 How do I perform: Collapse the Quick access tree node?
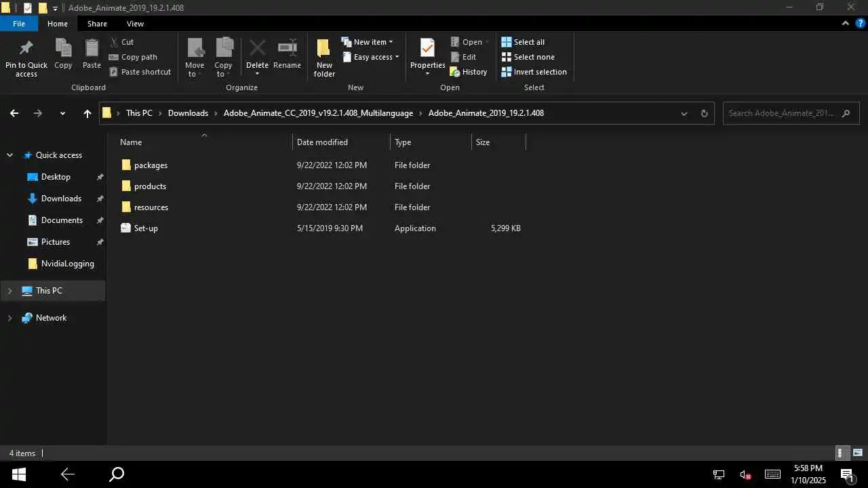[9, 155]
